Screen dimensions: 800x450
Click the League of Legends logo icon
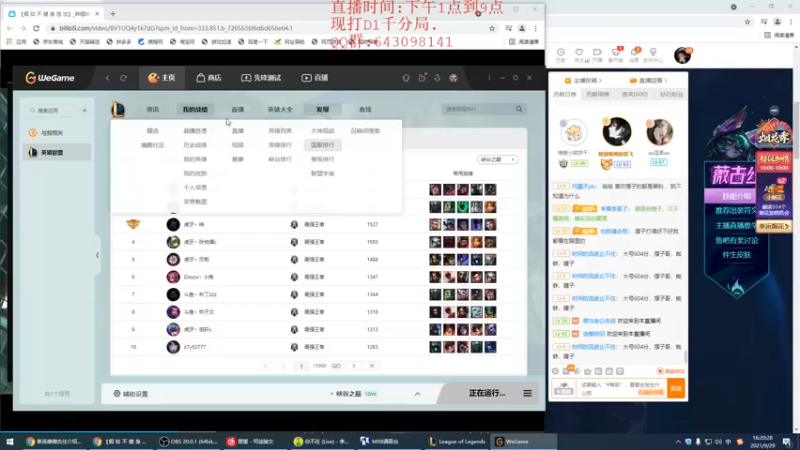click(x=118, y=109)
